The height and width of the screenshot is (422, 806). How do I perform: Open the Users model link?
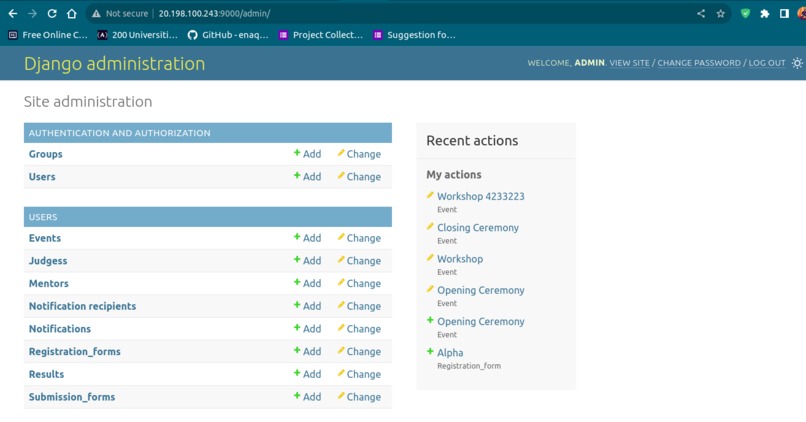pos(42,177)
